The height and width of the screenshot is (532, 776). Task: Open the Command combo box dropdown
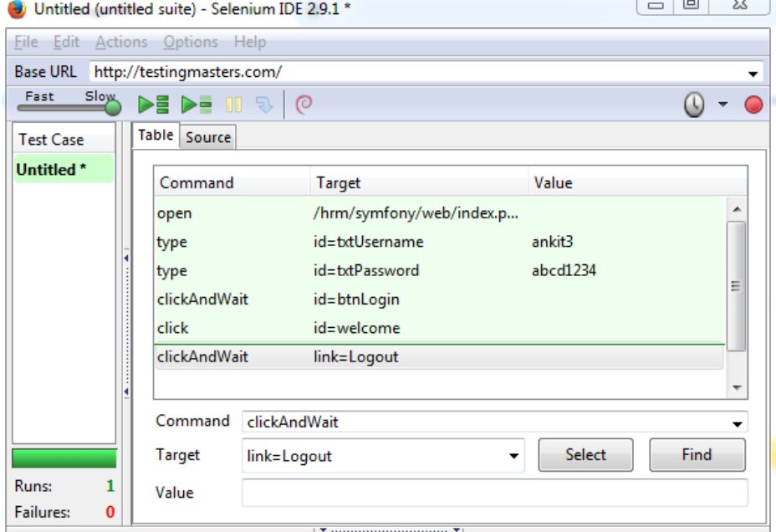[x=737, y=423]
